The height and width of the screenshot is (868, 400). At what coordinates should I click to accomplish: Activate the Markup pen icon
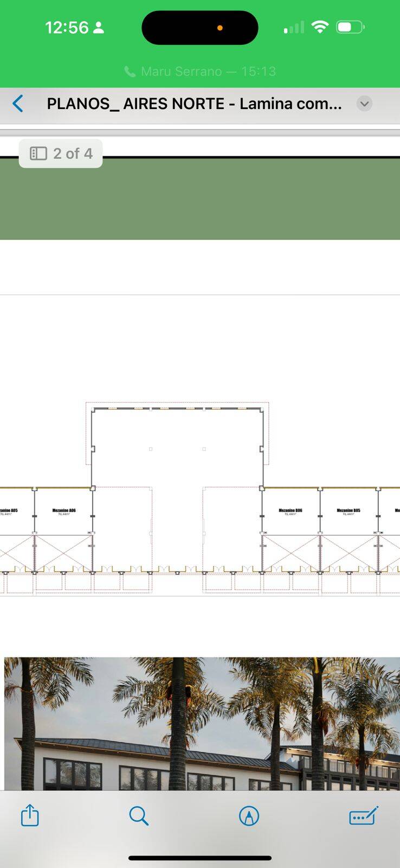pyautogui.click(x=249, y=815)
